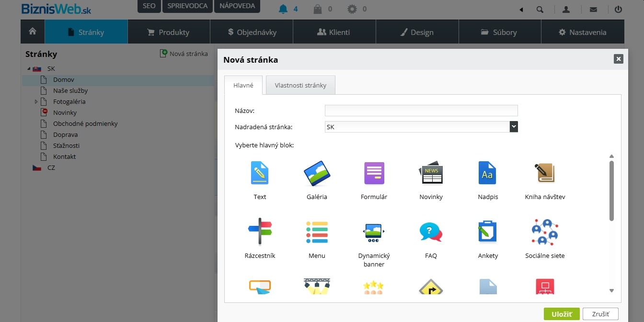Screen dimensions: 644x322
Task: Select the Dynamický banner block icon
Action: (x=374, y=232)
